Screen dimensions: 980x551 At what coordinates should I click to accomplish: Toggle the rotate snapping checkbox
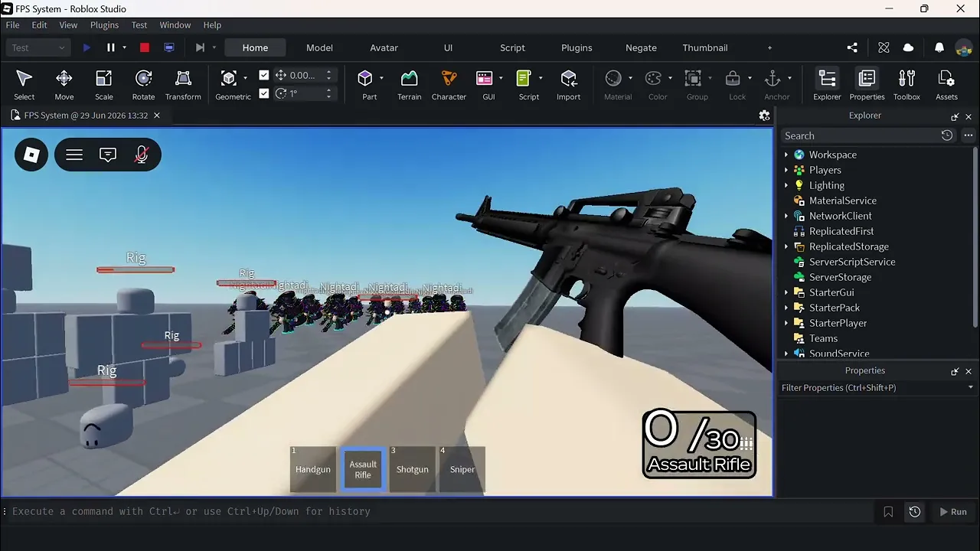tap(264, 93)
